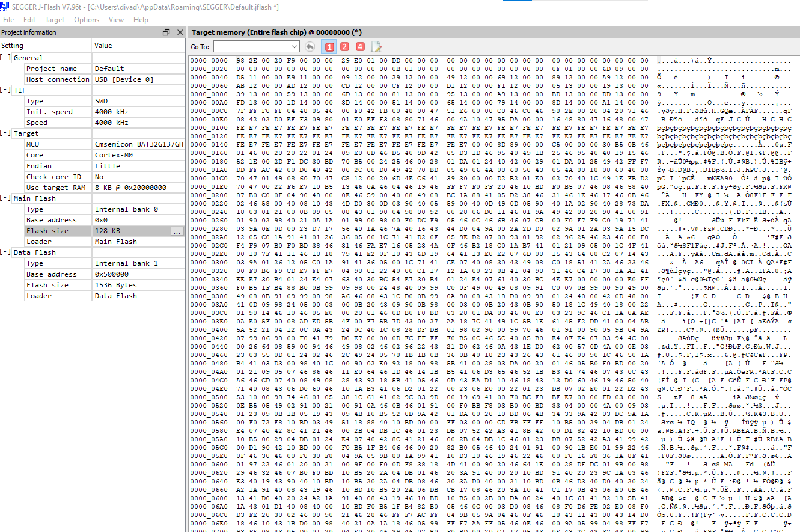The image size is (800, 532).
Task: Open the View menu
Action: pos(116,20)
